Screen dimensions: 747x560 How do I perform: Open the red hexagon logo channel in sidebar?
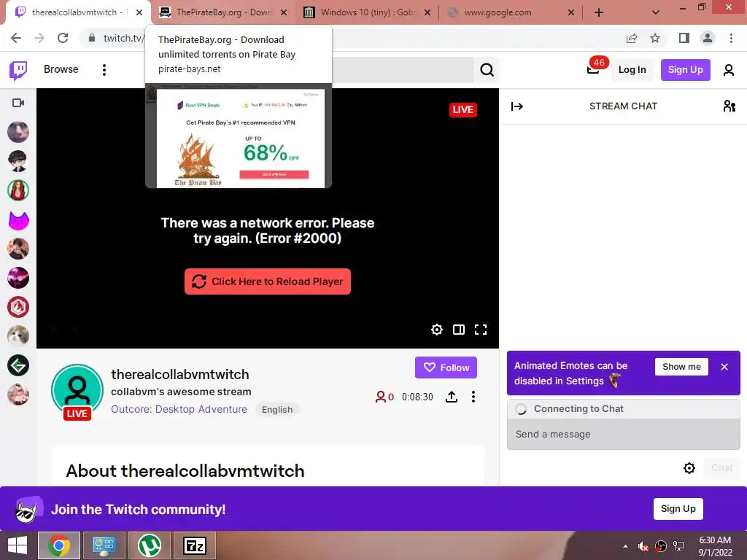click(18, 307)
